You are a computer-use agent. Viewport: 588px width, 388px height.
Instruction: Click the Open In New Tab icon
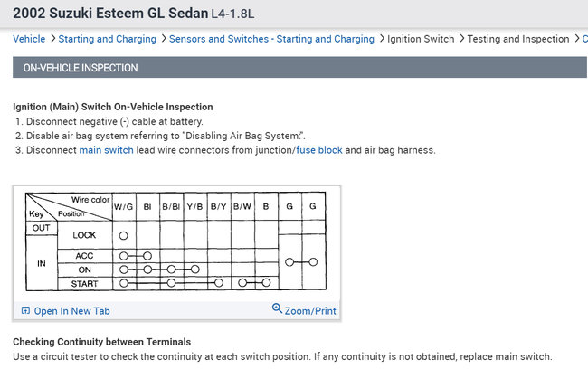[x=25, y=310]
